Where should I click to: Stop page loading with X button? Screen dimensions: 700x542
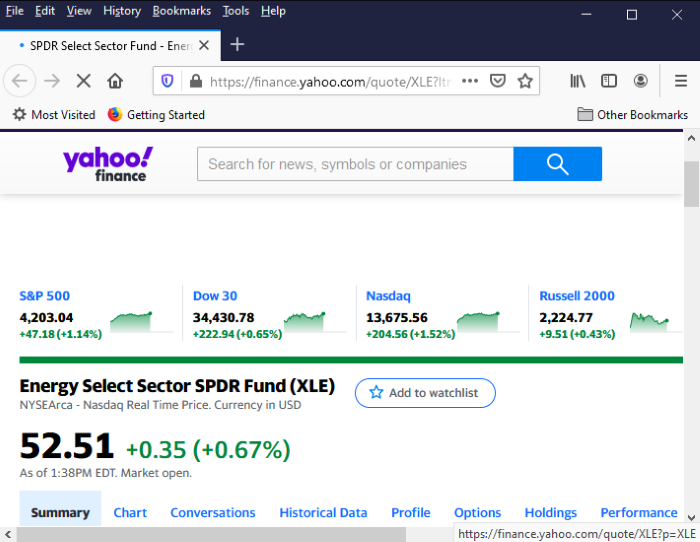point(83,81)
